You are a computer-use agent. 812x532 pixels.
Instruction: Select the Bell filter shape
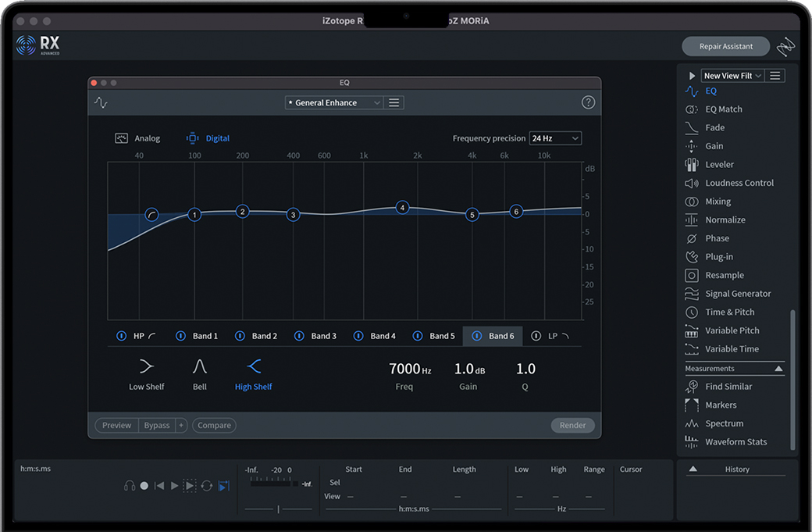[200, 366]
